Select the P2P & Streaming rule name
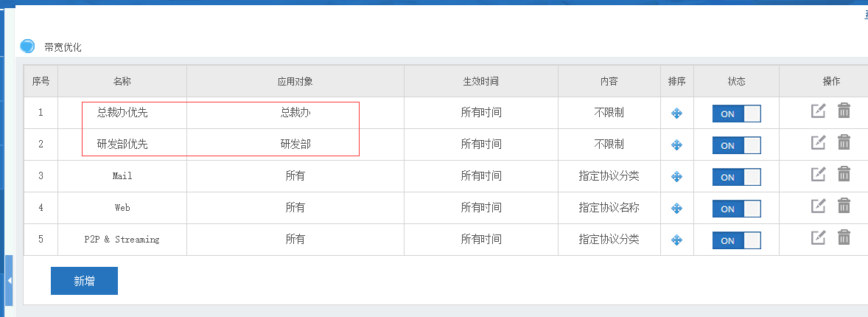868x317 pixels. coord(122,240)
